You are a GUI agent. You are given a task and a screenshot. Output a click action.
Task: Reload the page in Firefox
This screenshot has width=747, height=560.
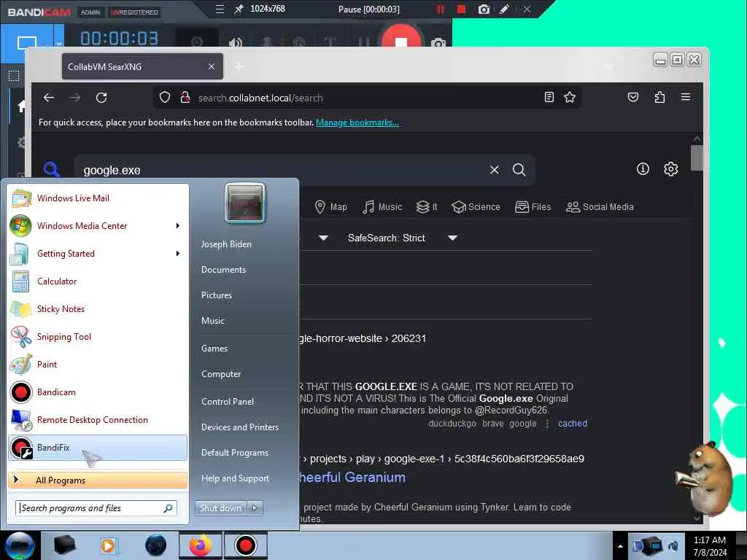pos(101,98)
